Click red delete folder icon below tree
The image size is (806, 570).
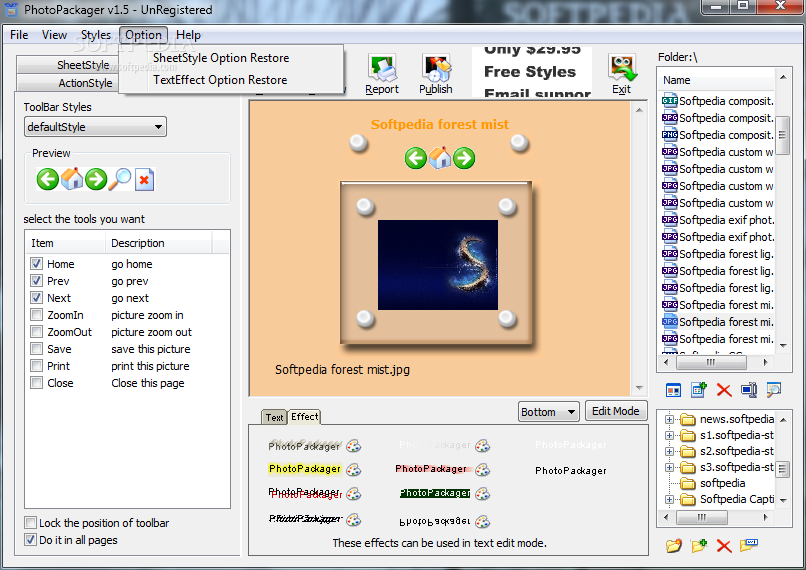[724, 545]
